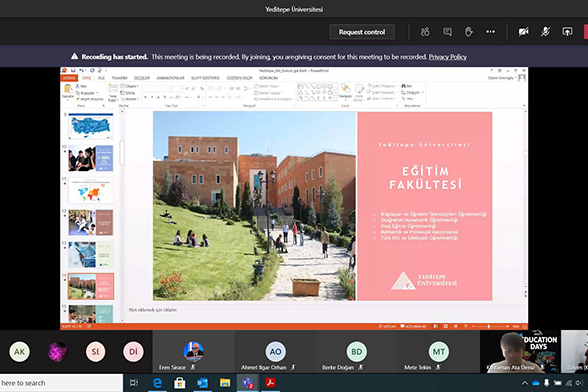Viewport: 588px width, 392px height.
Task: Open the ANİMASYONLAR ribbon tab
Action: coord(170,78)
